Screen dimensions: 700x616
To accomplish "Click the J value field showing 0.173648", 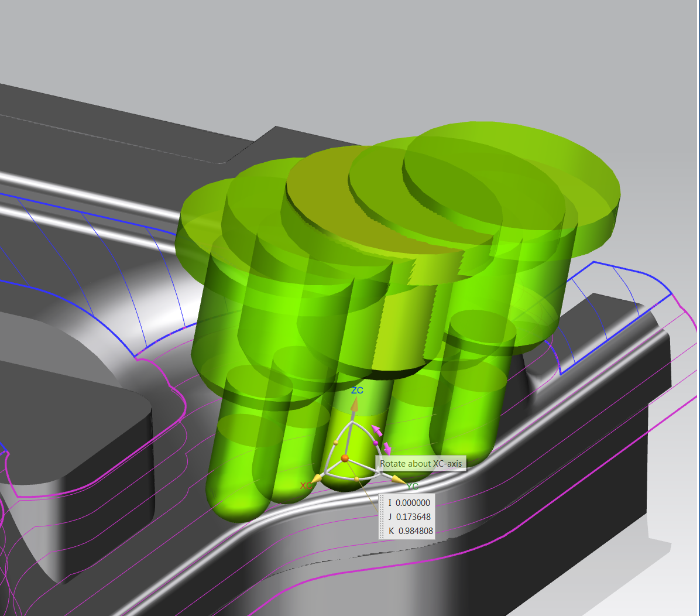I will coord(413,517).
